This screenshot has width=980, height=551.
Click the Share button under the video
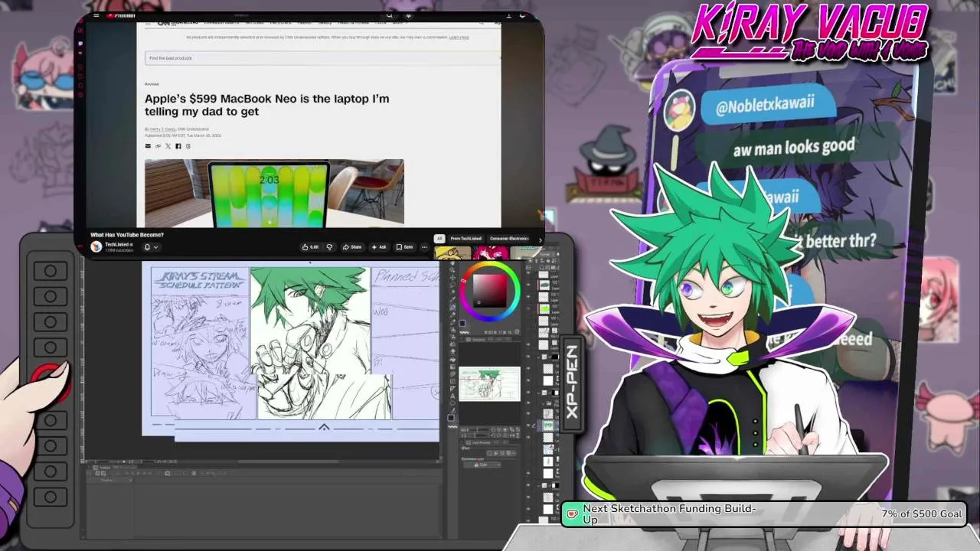pyautogui.click(x=353, y=247)
